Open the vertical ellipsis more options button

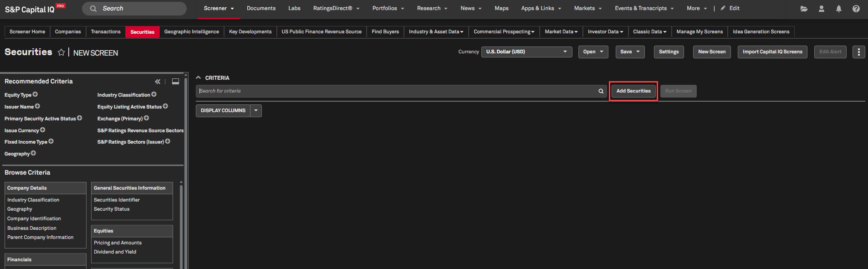pyautogui.click(x=859, y=52)
